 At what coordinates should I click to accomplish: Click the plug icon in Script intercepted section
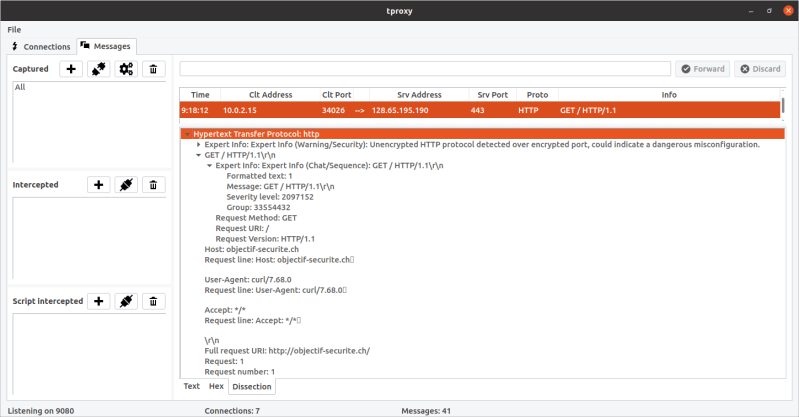pyautogui.click(x=126, y=301)
